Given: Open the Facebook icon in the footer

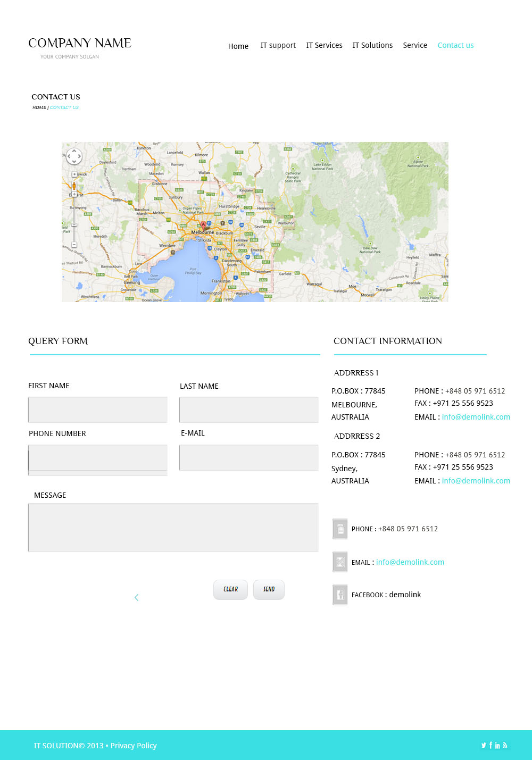Looking at the screenshot, I should (x=491, y=745).
